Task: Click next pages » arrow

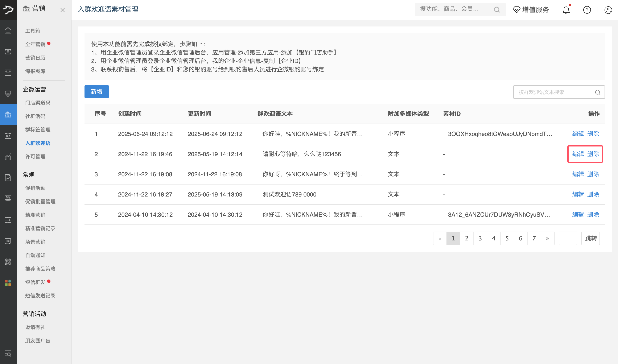Action: pyautogui.click(x=547, y=238)
